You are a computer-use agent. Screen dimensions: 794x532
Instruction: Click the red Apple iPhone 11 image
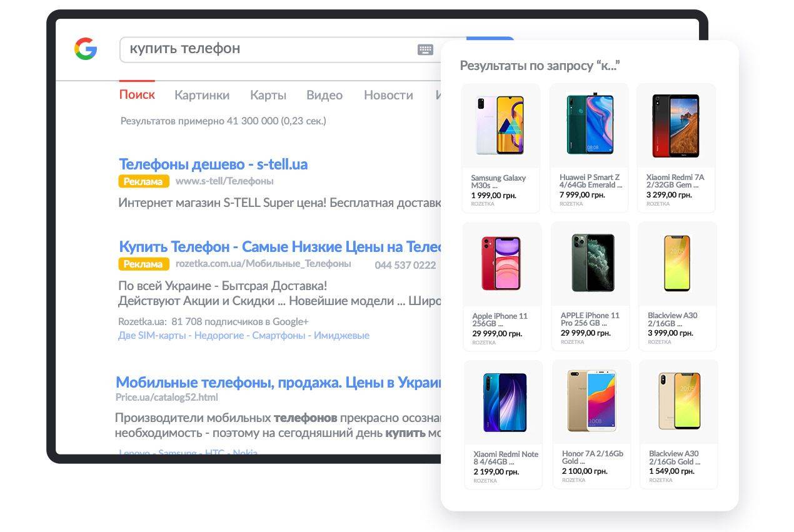click(x=501, y=263)
